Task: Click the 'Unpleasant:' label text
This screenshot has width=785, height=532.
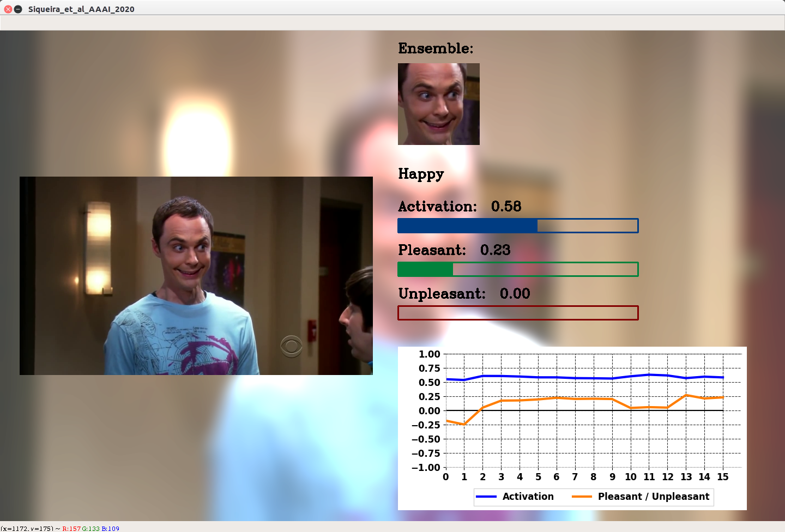Action: point(442,294)
